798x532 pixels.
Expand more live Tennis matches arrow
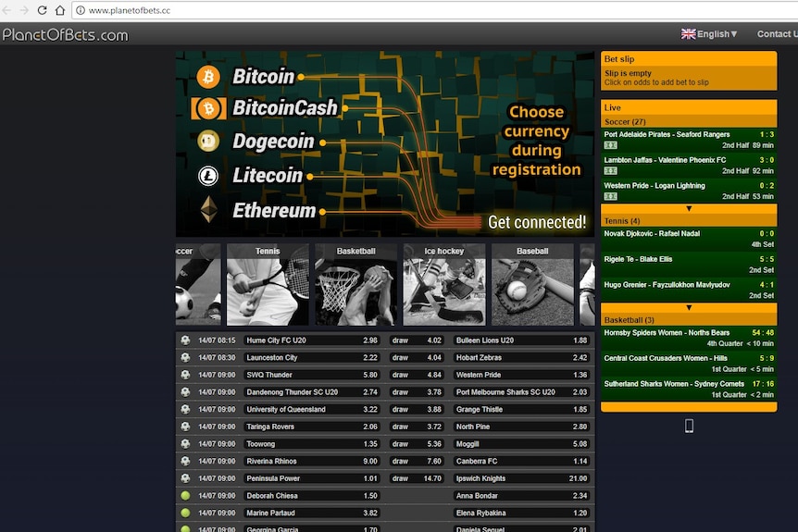(x=689, y=308)
